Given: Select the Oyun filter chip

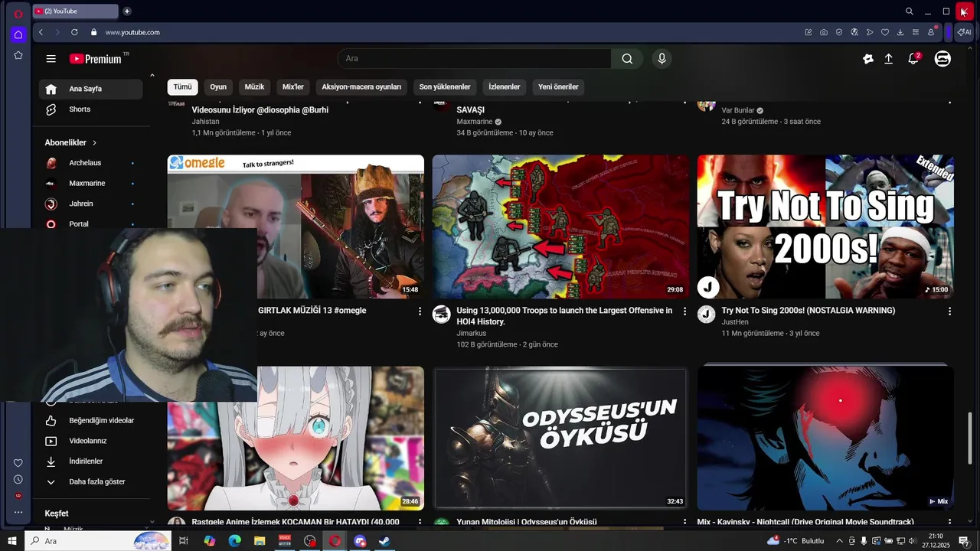Looking at the screenshot, I should tap(218, 87).
